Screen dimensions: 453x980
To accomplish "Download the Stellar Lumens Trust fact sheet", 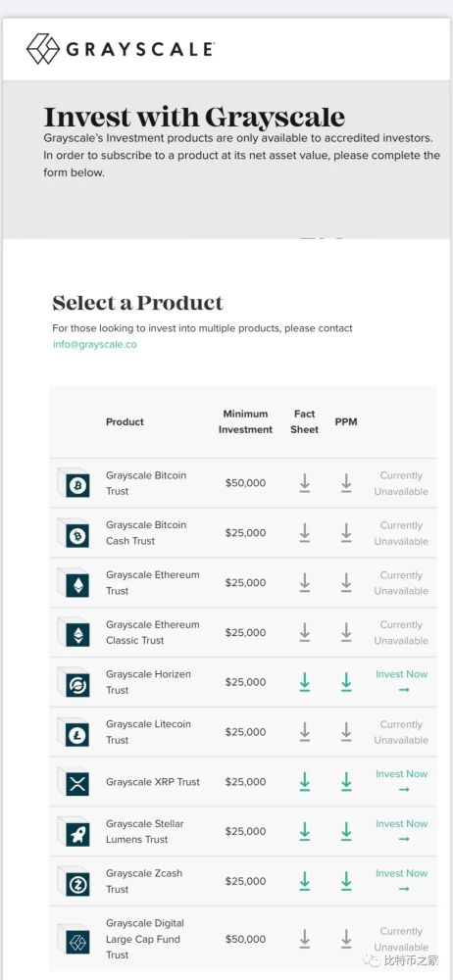I will coord(305,831).
